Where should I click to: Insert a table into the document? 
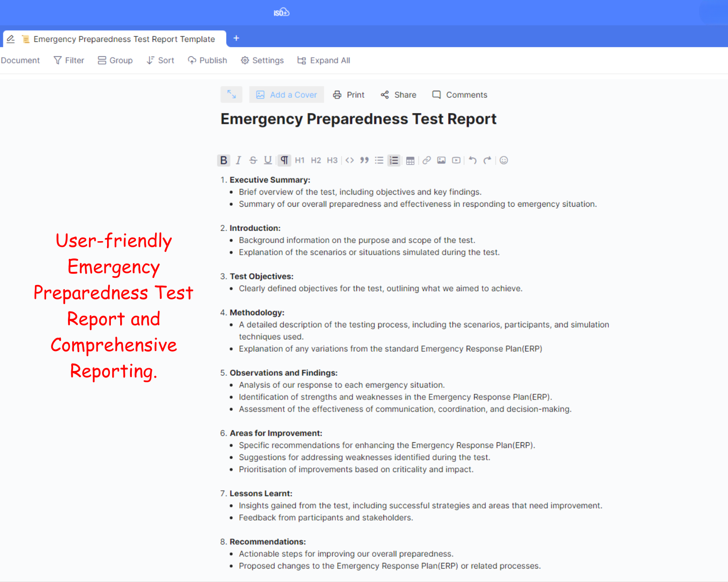click(x=410, y=161)
